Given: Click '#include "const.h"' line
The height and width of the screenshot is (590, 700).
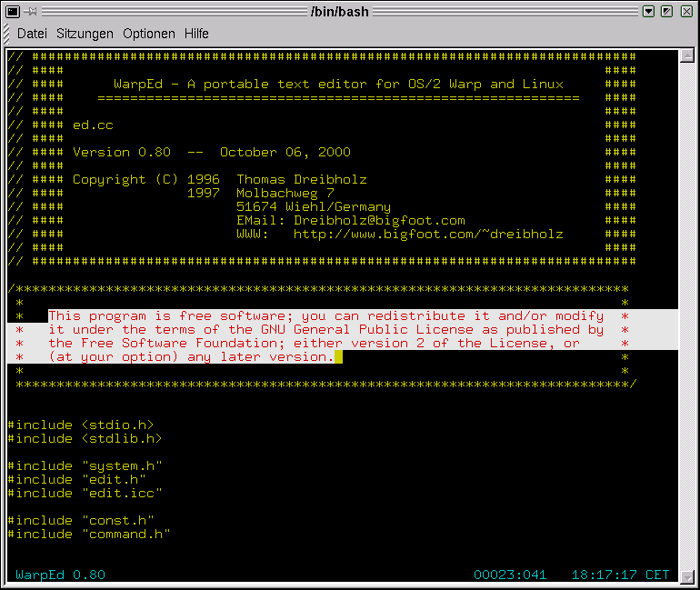Looking at the screenshot, I should [x=81, y=520].
